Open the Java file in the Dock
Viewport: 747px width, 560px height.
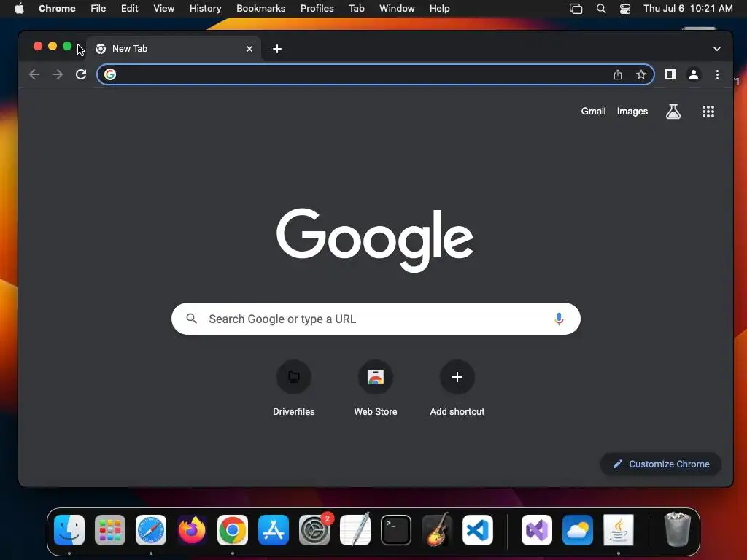click(619, 529)
